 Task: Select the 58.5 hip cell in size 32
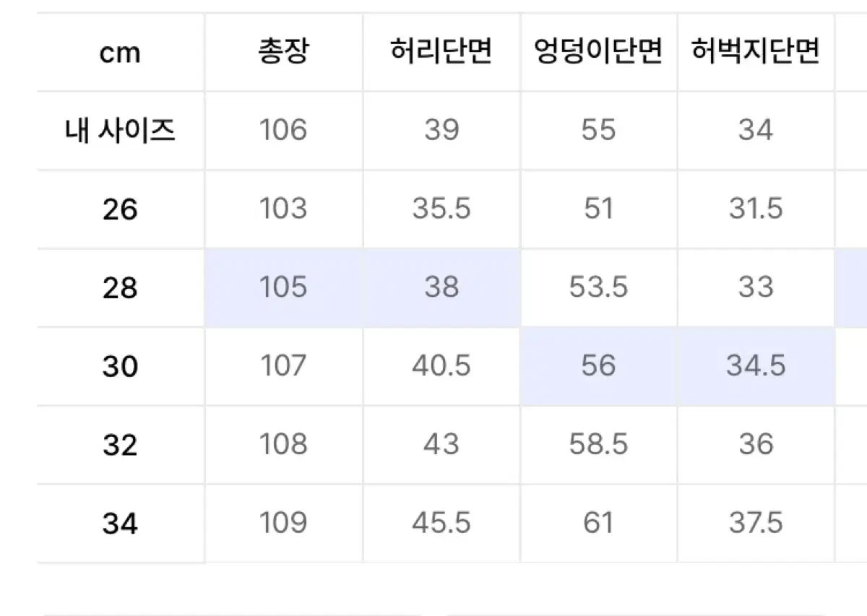598,445
